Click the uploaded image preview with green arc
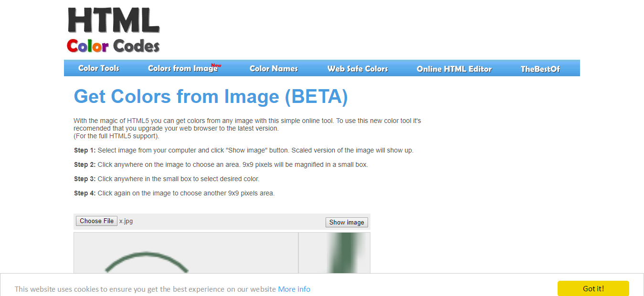The image size is (644, 296). coord(186,253)
